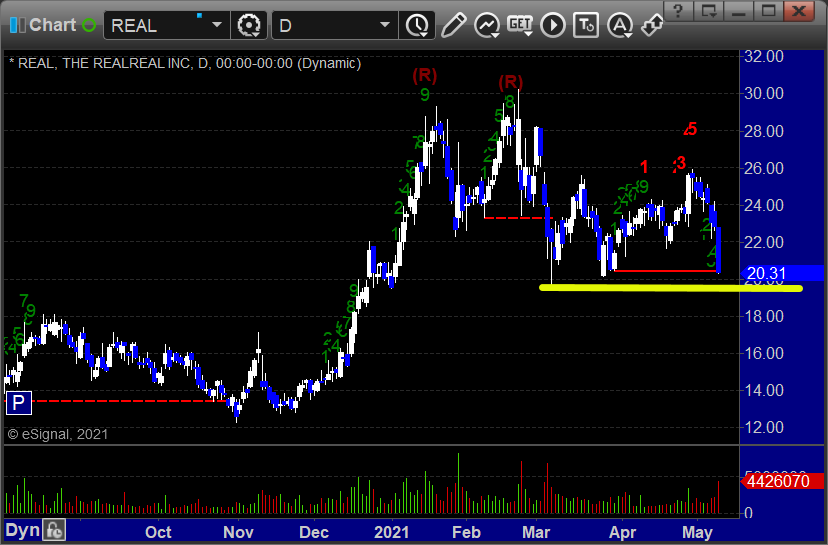Click the pop-out arrows icon
The width and height of the screenshot is (828, 545).
[x=652, y=25]
